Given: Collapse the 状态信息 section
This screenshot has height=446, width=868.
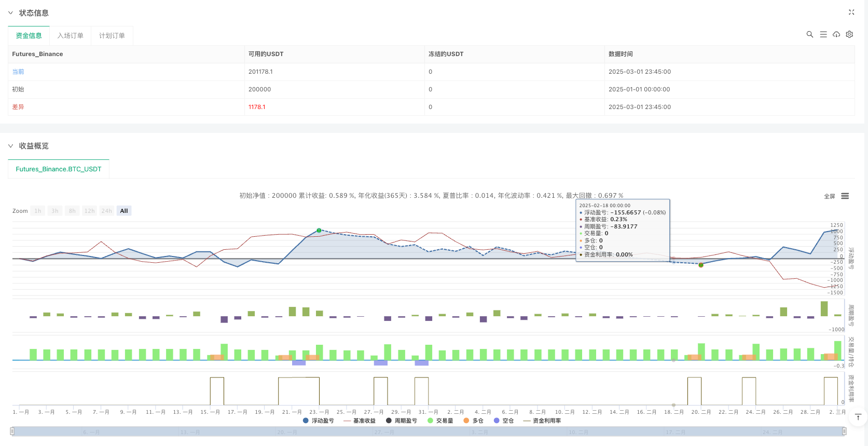Looking at the screenshot, I should pos(10,13).
